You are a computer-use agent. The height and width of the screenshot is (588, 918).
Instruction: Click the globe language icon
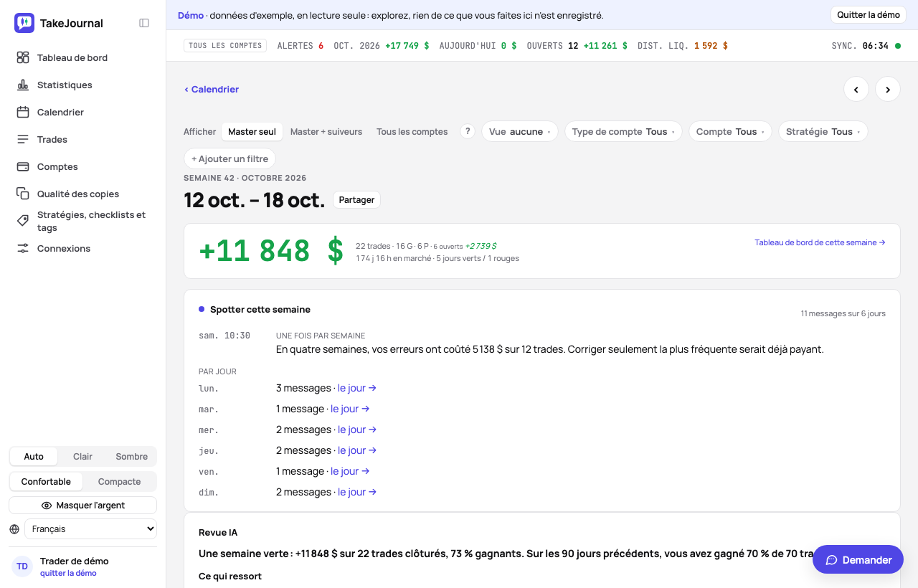[x=14, y=529]
